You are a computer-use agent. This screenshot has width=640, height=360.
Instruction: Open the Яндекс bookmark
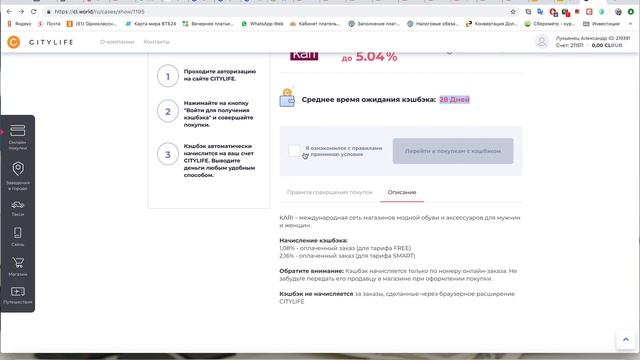coord(19,24)
